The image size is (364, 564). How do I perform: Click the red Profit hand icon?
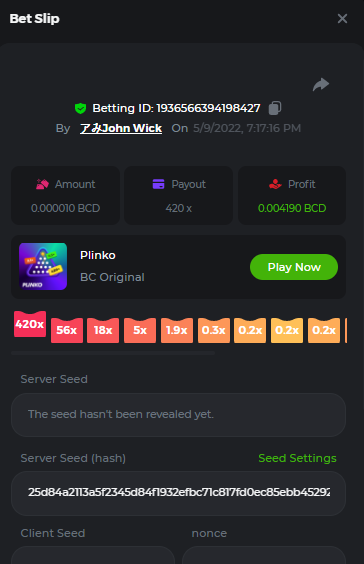point(275,184)
